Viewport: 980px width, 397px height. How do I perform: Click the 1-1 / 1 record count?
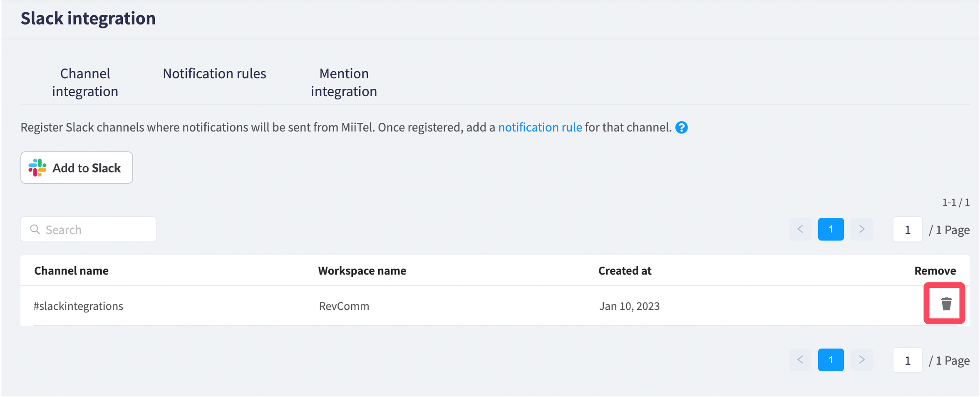click(956, 202)
